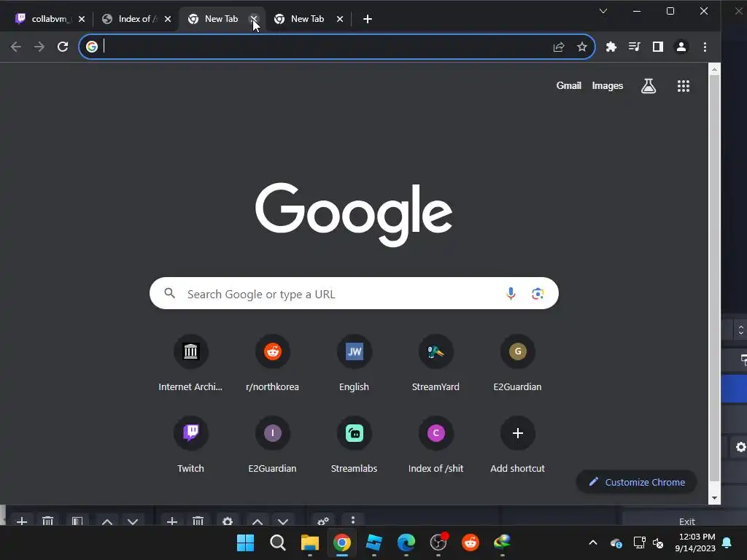
Task: Click Exit in the OBS window behind
Action: (687, 521)
